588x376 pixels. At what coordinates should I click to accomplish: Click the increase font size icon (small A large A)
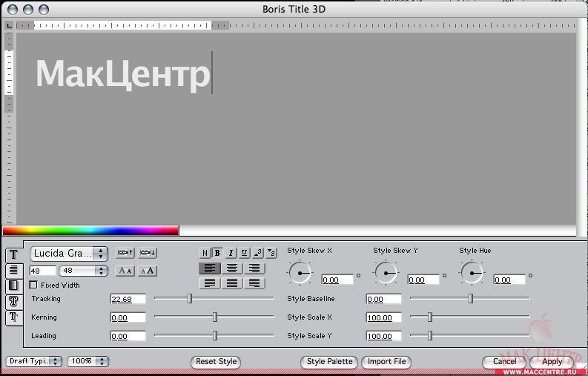(148, 271)
